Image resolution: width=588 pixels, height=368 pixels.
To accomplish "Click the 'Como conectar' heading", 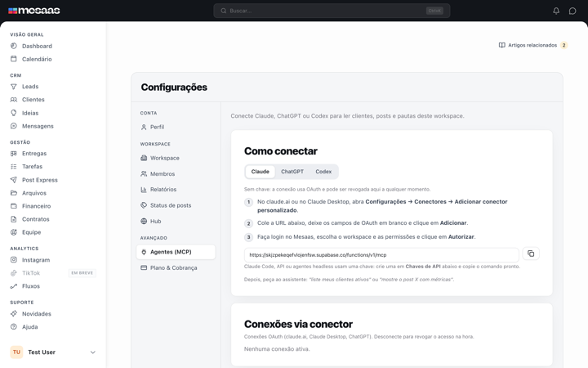I will click(281, 151).
